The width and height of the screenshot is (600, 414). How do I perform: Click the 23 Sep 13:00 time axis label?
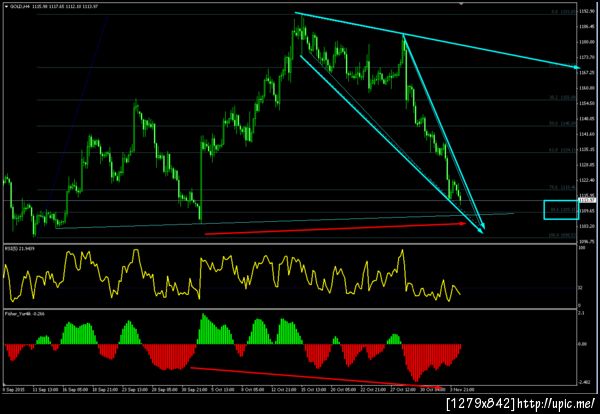pos(135,390)
